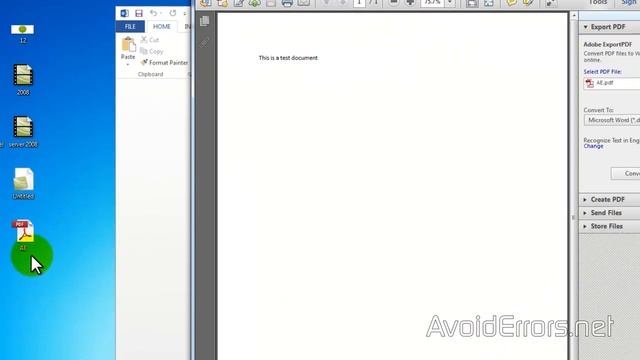Screen dimensions: 640x360
Task: Open the zoom percentage dropdown arrow
Action: (x=449, y=3)
